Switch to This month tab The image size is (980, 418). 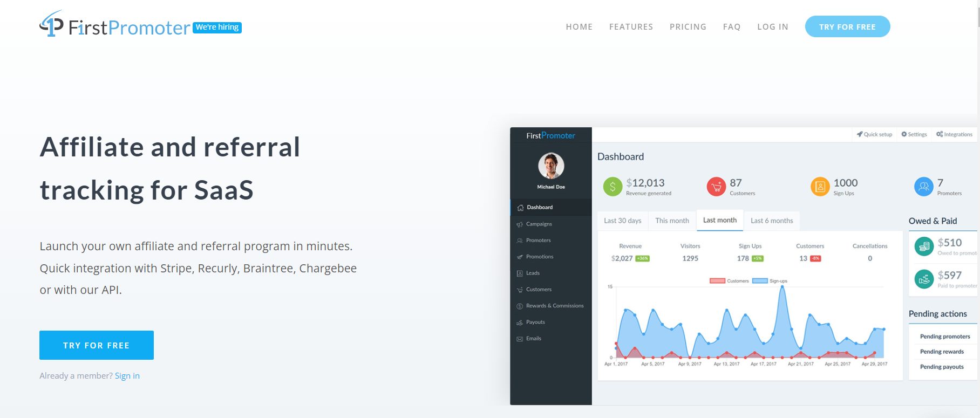click(672, 221)
